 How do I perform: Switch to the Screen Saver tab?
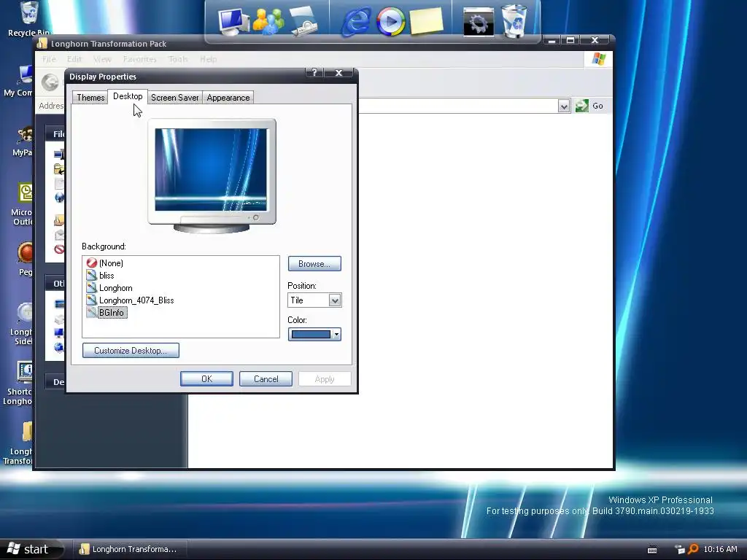[175, 98]
